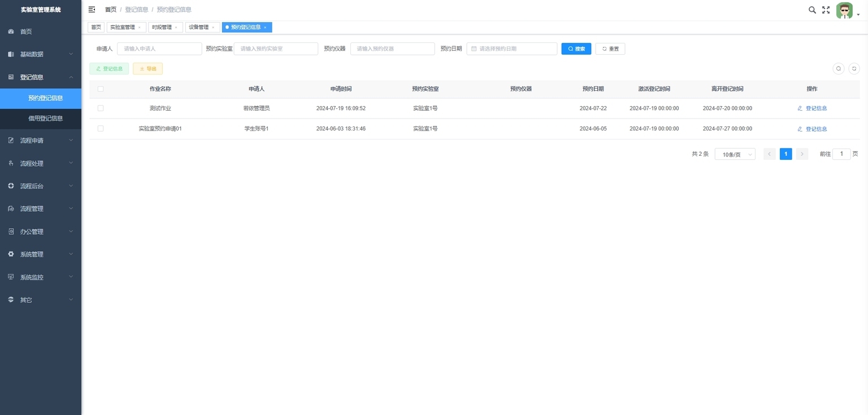868x415 pixels.
Task: Click the 流程处理 sidebar icon
Action: [x=11, y=163]
